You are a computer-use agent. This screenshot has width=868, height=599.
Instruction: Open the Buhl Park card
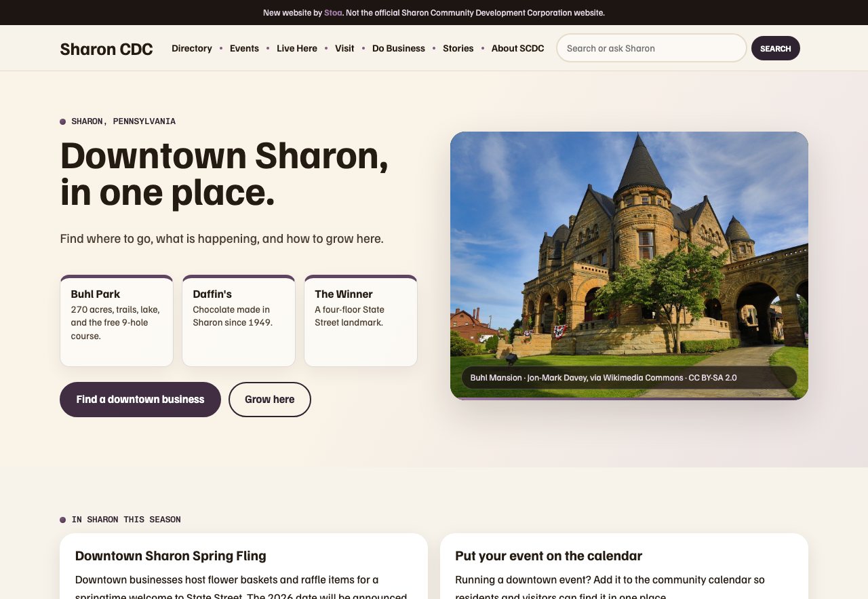(117, 321)
